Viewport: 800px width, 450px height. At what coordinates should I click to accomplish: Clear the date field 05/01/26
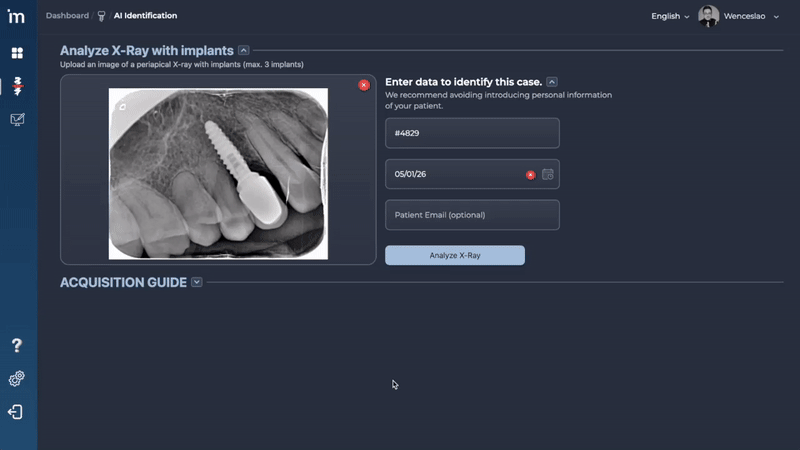[531, 174]
